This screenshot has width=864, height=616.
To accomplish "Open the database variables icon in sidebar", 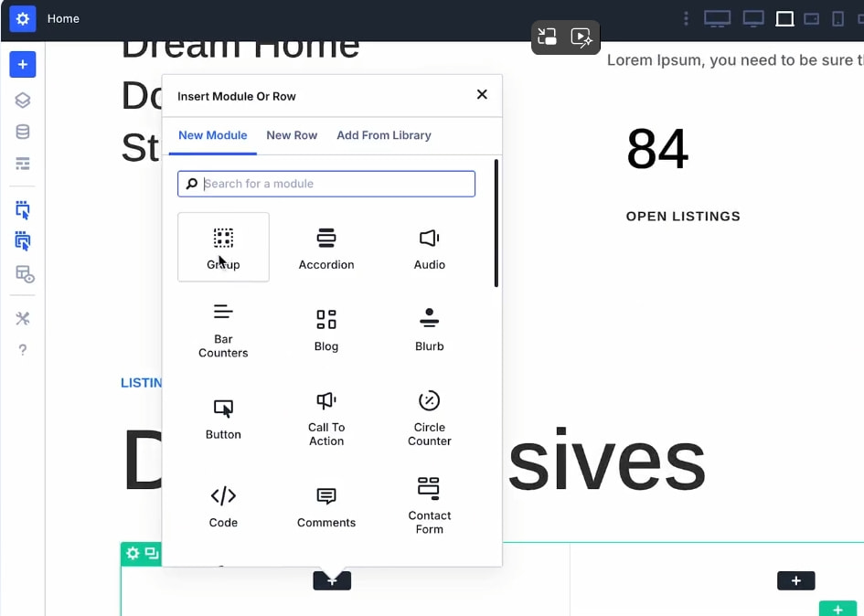I will [x=23, y=132].
